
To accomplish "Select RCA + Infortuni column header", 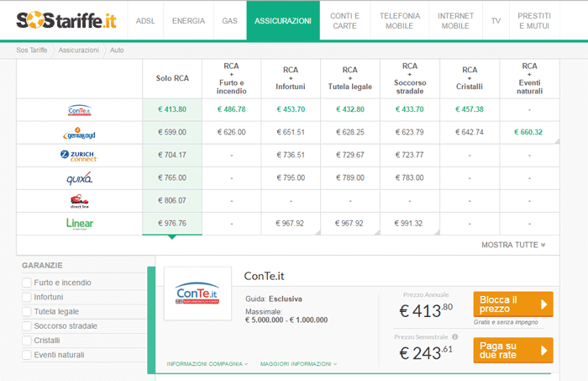I will pyautogui.click(x=291, y=78).
